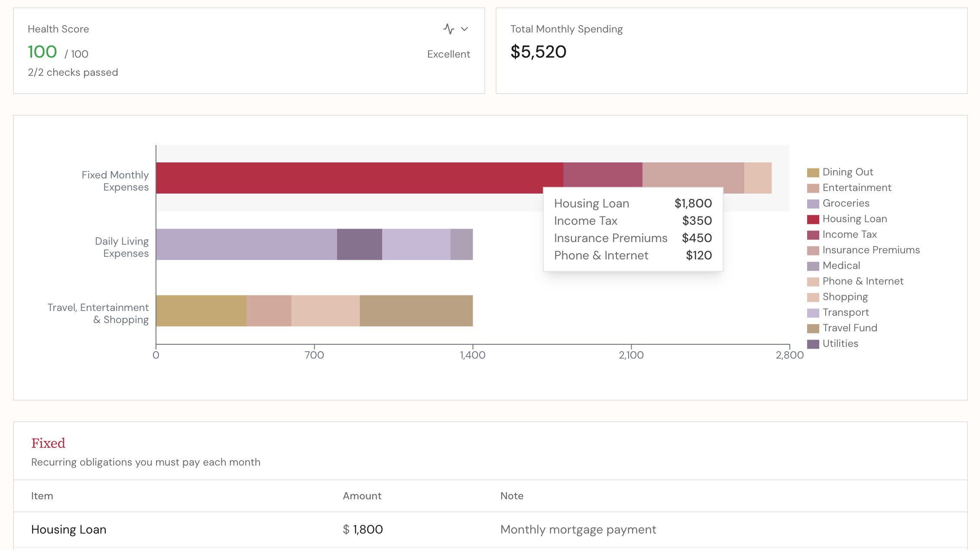Toggle Groceries series in chart legend
The image size is (980, 550).
tap(846, 203)
